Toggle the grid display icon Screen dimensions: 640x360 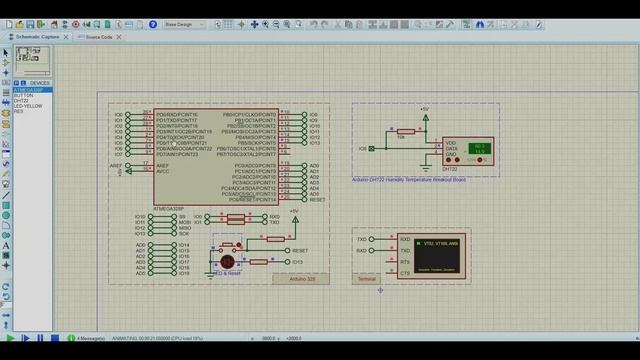point(228,24)
